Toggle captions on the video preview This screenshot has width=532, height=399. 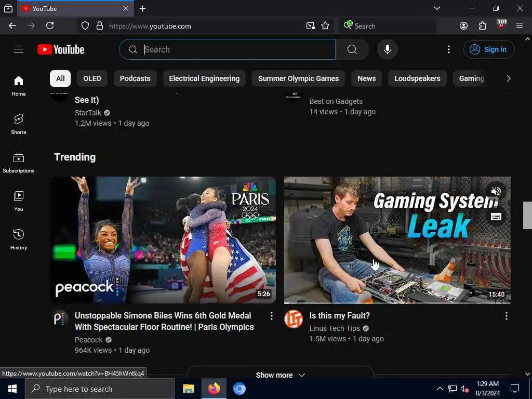(496, 217)
